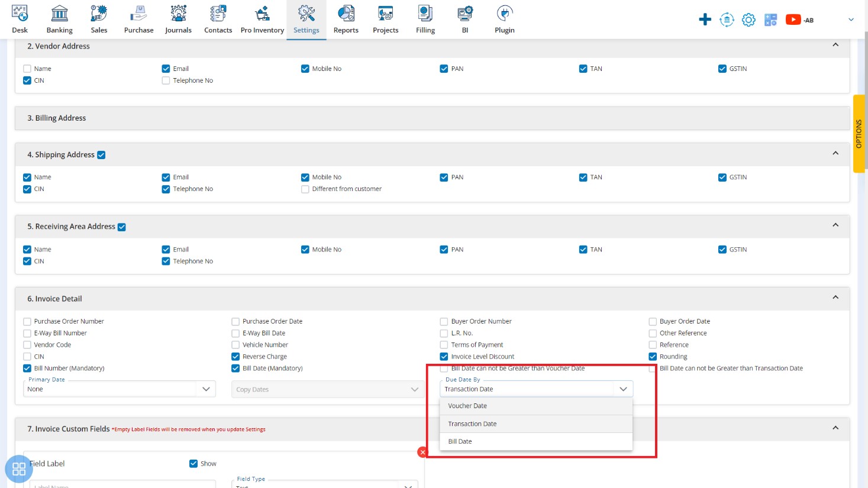
Task: Click the blue plus quick-add icon
Action: tap(705, 20)
